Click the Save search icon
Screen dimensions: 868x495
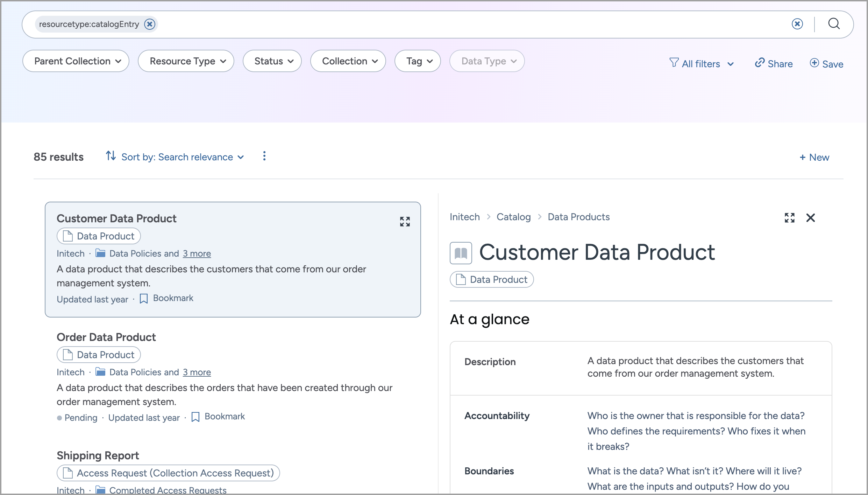tap(815, 63)
